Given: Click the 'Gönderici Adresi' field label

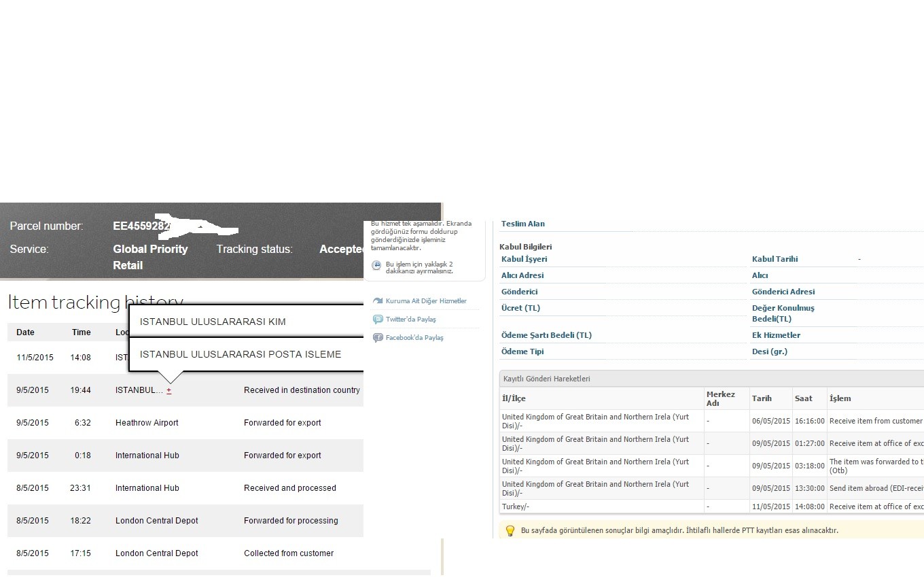Looking at the screenshot, I should pos(783,292).
